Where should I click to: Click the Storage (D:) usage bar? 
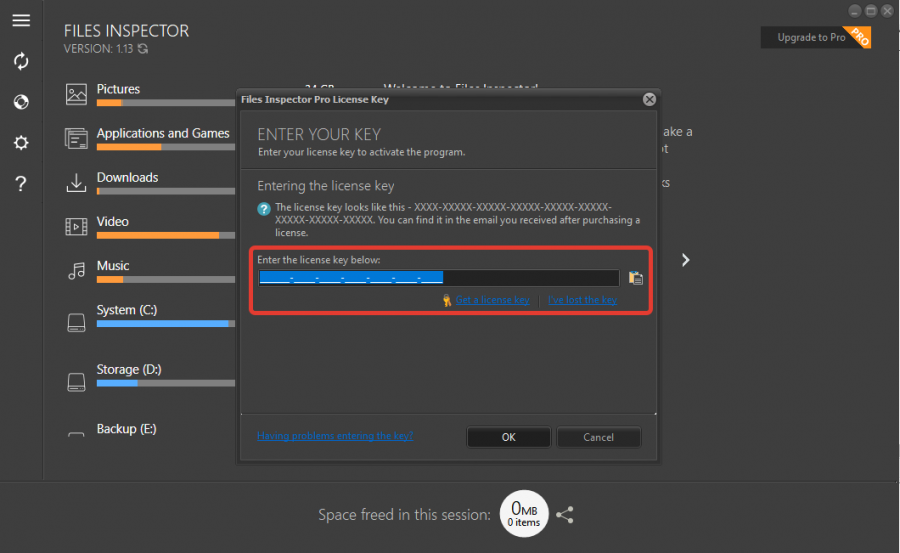[166, 383]
